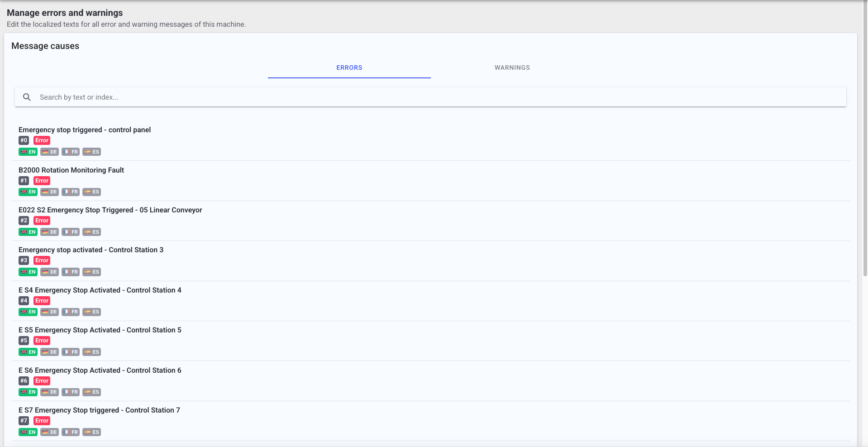The image size is (868, 447).
Task: Click the FR flag badge of message #4
Action: 71,312
